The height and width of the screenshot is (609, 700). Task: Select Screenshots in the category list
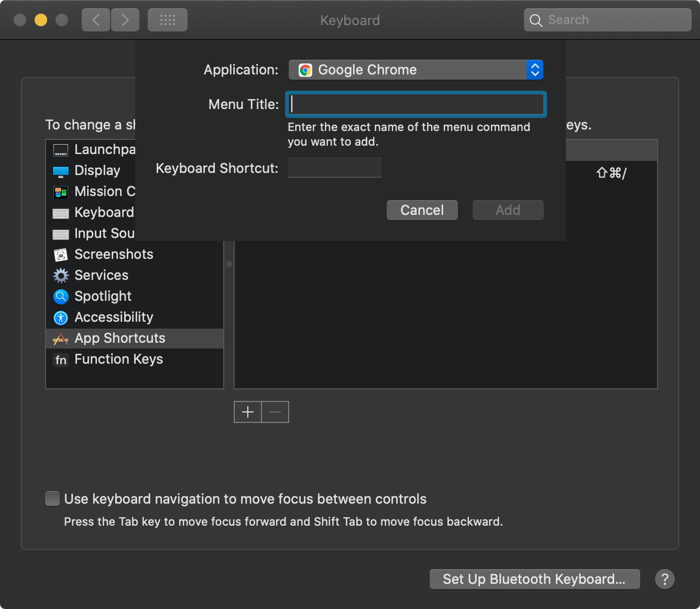135,254
